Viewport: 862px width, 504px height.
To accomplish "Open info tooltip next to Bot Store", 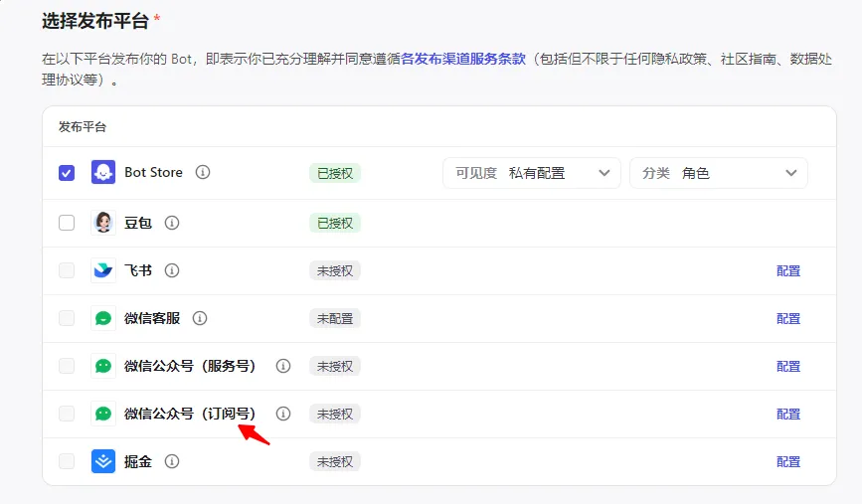I will tap(203, 172).
